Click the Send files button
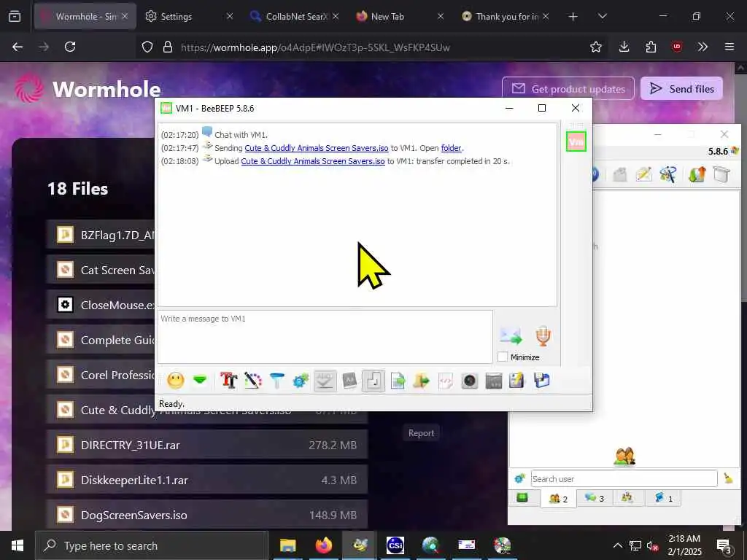Screen dimensions: 747x560 pyautogui.click(x=682, y=88)
